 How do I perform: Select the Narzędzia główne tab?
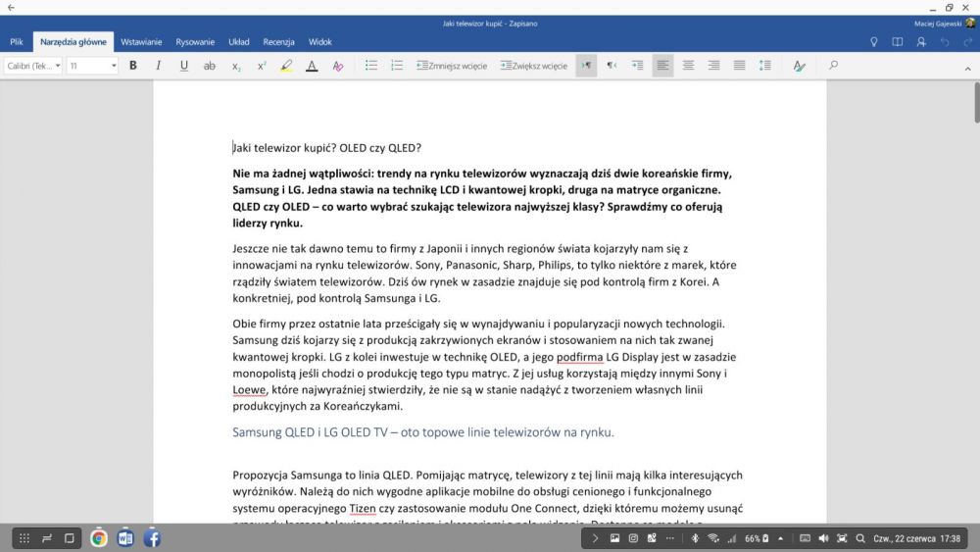coord(73,42)
